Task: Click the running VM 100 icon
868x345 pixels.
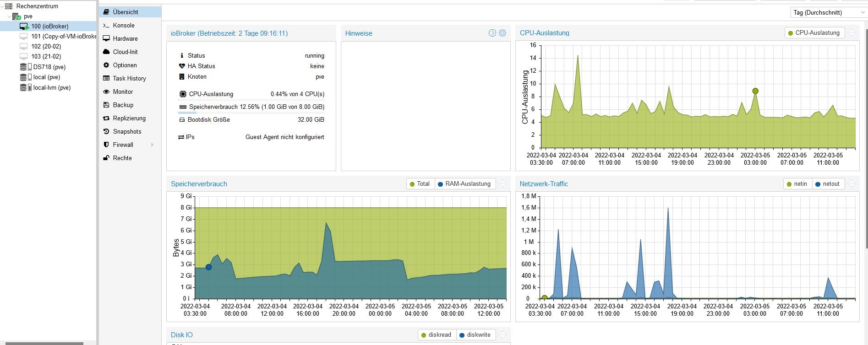Action: coord(24,27)
